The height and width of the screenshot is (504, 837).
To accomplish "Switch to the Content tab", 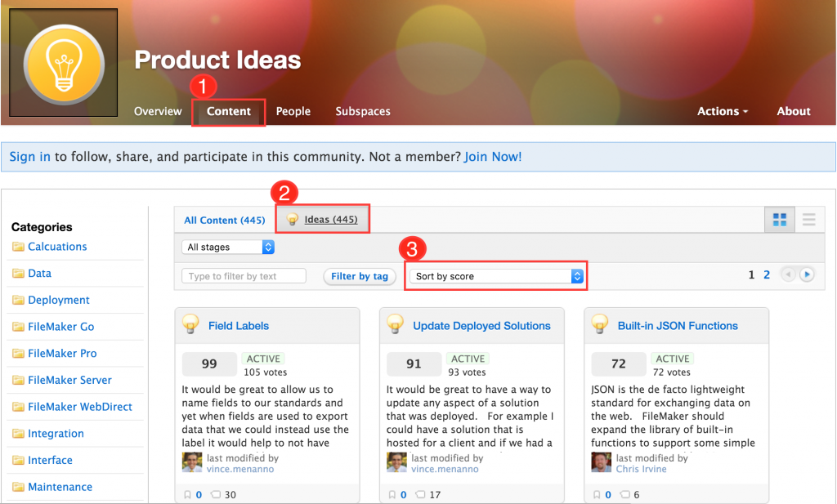I will [x=228, y=111].
